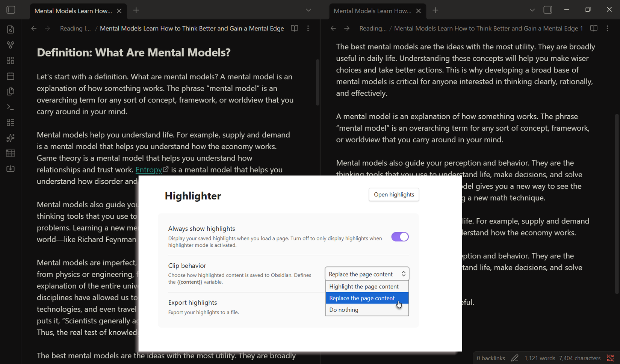Viewport: 620px width, 364px height.
Task: Click the 'Reading...' breadcrumb in right pane
Action: (x=373, y=29)
